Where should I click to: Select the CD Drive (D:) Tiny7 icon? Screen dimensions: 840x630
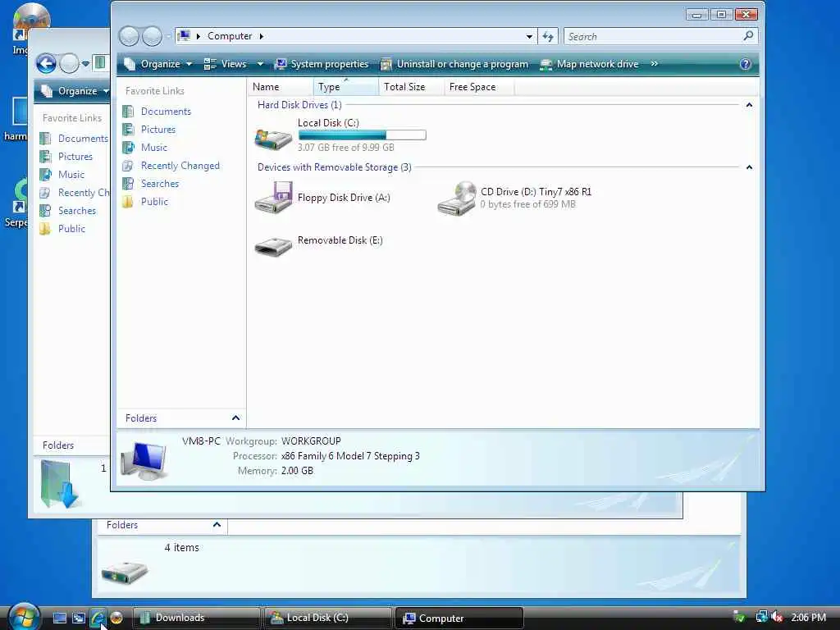[456, 199]
